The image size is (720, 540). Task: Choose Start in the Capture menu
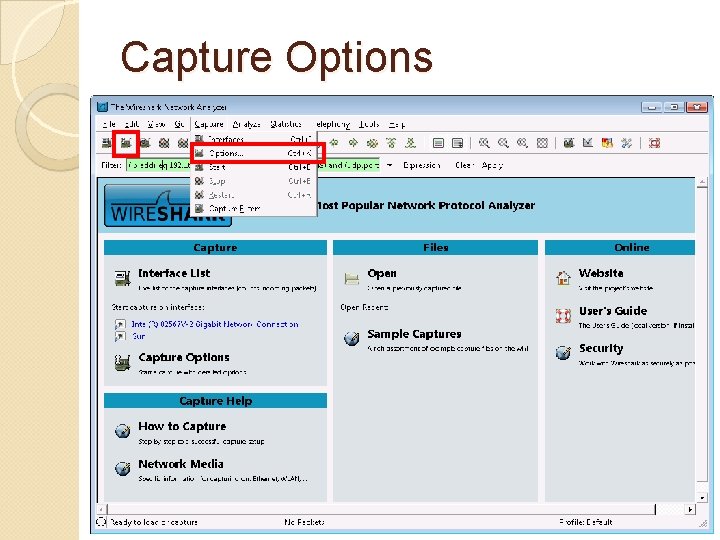tap(253, 167)
